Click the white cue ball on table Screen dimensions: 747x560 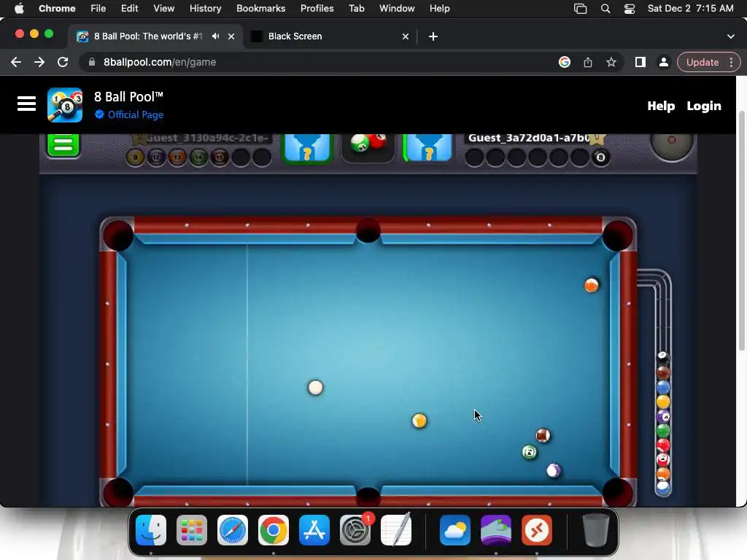point(315,388)
